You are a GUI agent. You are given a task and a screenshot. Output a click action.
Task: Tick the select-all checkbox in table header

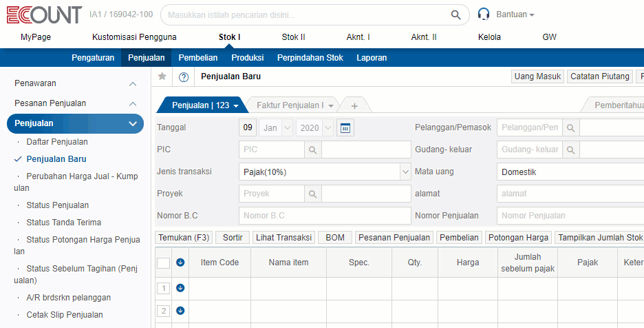(163, 263)
